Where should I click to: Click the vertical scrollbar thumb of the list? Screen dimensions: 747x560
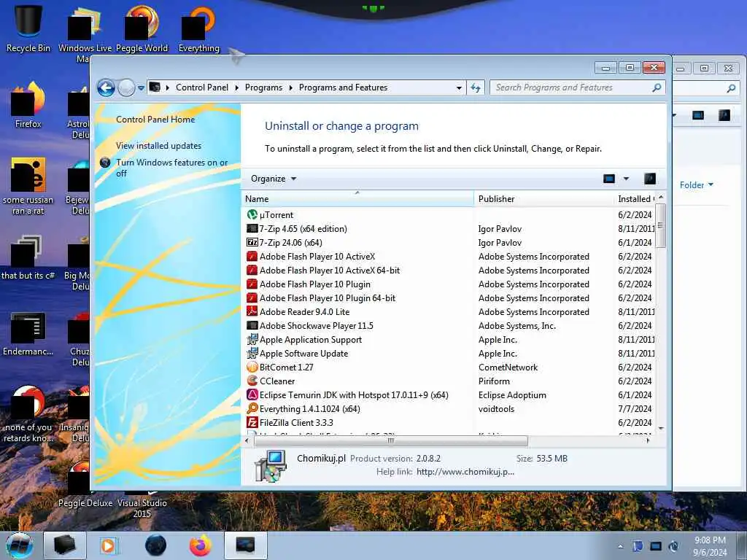pyautogui.click(x=661, y=226)
